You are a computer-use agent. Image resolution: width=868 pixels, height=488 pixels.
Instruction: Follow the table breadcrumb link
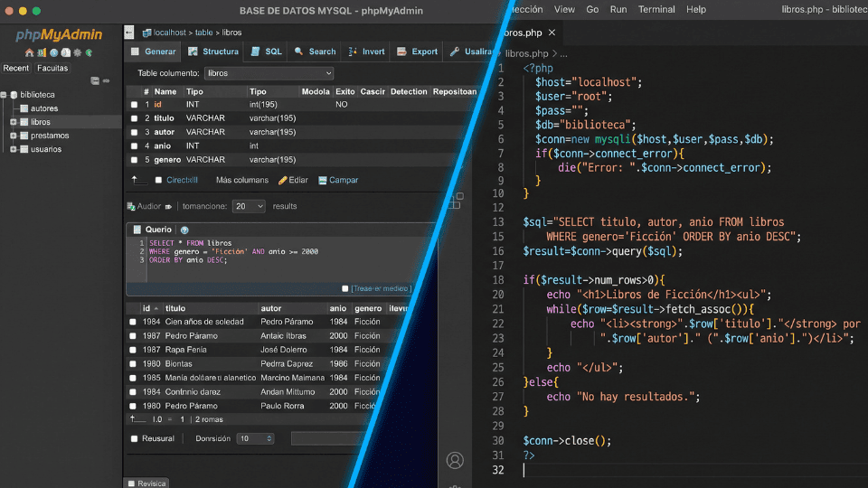coord(203,33)
